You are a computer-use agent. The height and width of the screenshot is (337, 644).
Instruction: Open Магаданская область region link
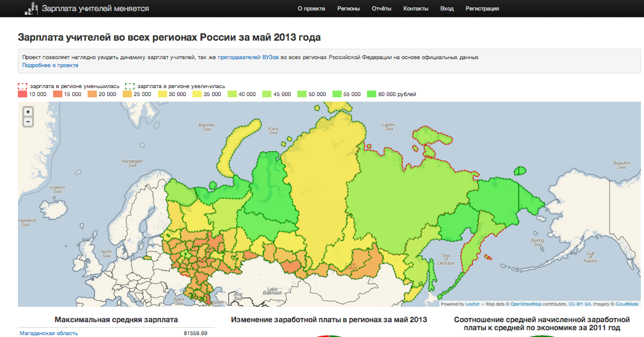point(49,333)
